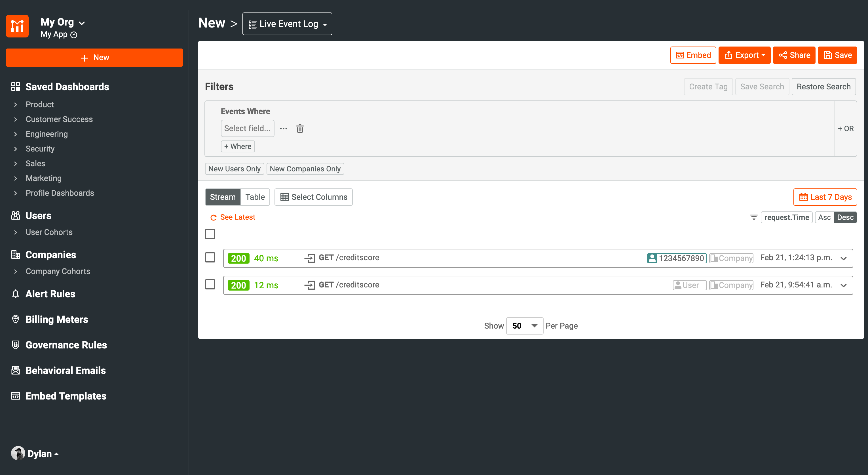The height and width of the screenshot is (475, 868).
Task: Check the select-all events checkbox
Action: pyautogui.click(x=210, y=234)
